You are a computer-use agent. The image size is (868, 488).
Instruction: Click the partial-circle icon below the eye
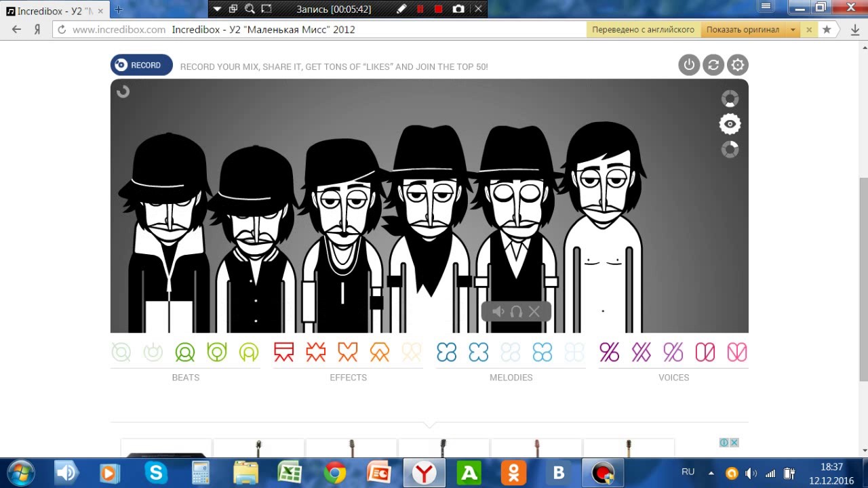(x=730, y=149)
